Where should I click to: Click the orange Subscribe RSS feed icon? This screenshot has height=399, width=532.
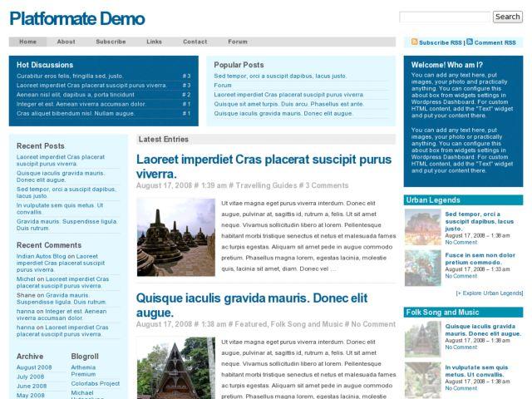[x=414, y=42]
